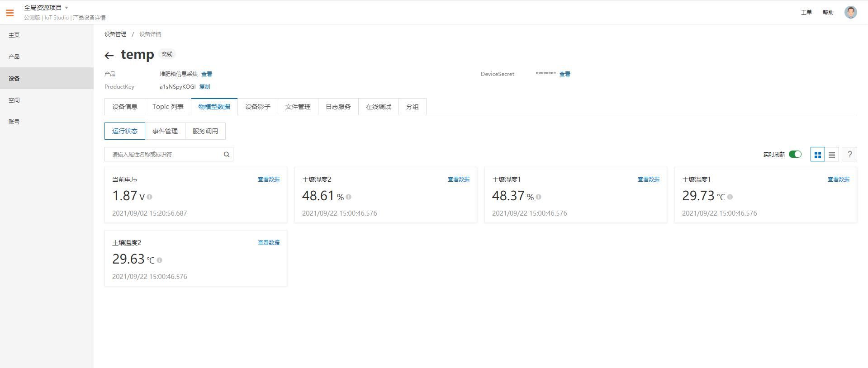868x368 pixels.
Task: Select the 运行状态 sub-tab
Action: [x=125, y=131]
